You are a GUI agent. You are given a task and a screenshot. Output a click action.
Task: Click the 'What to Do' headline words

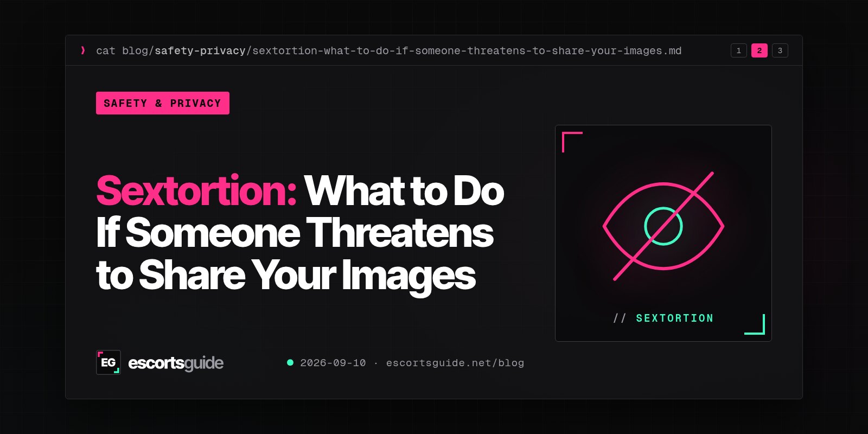click(x=404, y=191)
